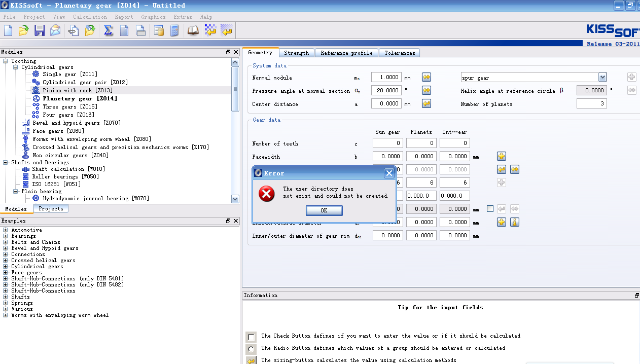
Task: Switch to the Reference profile tab
Action: click(346, 53)
